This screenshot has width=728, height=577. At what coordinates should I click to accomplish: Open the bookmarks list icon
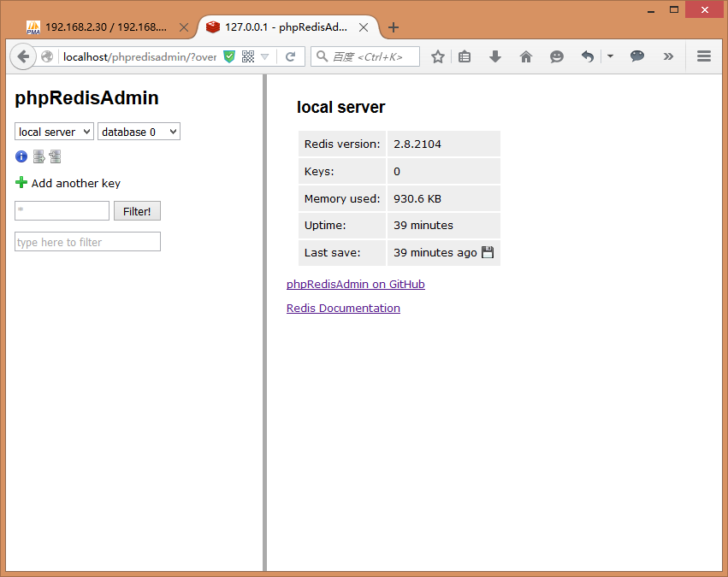point(465,56)
